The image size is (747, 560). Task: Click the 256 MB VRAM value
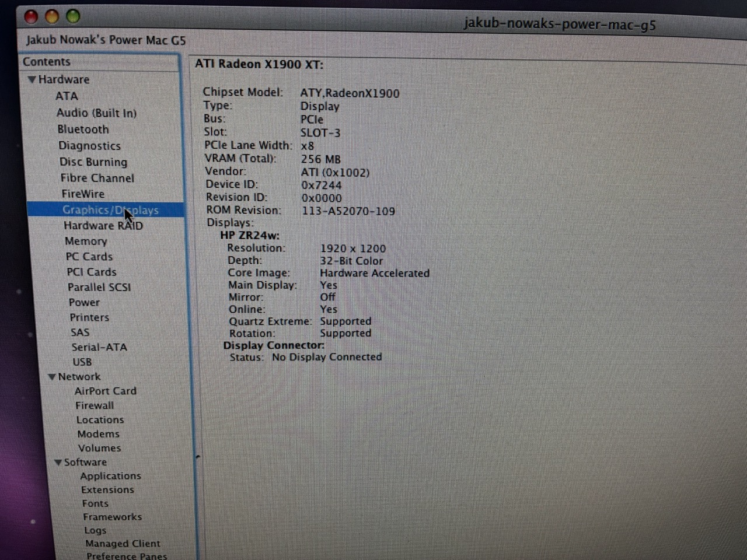[x=321, y=159]
